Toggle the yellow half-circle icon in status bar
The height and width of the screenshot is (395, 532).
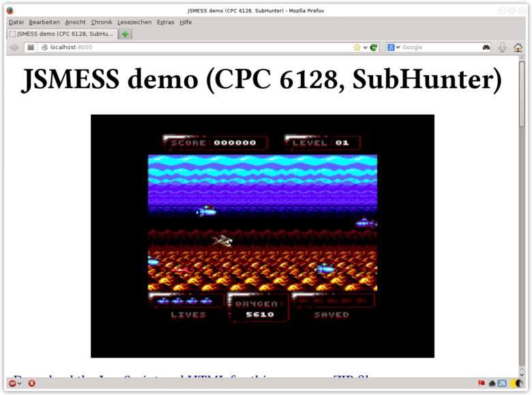(517, 383)
